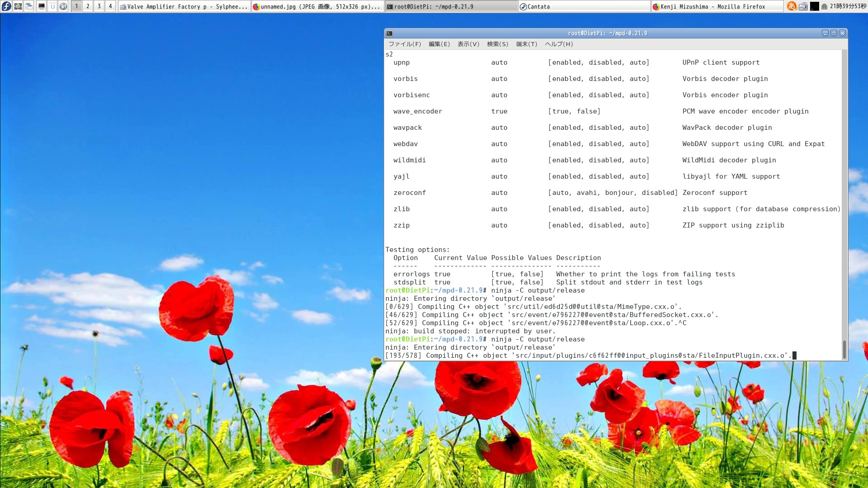Open the 編集(E) menu in terminal

439,44
